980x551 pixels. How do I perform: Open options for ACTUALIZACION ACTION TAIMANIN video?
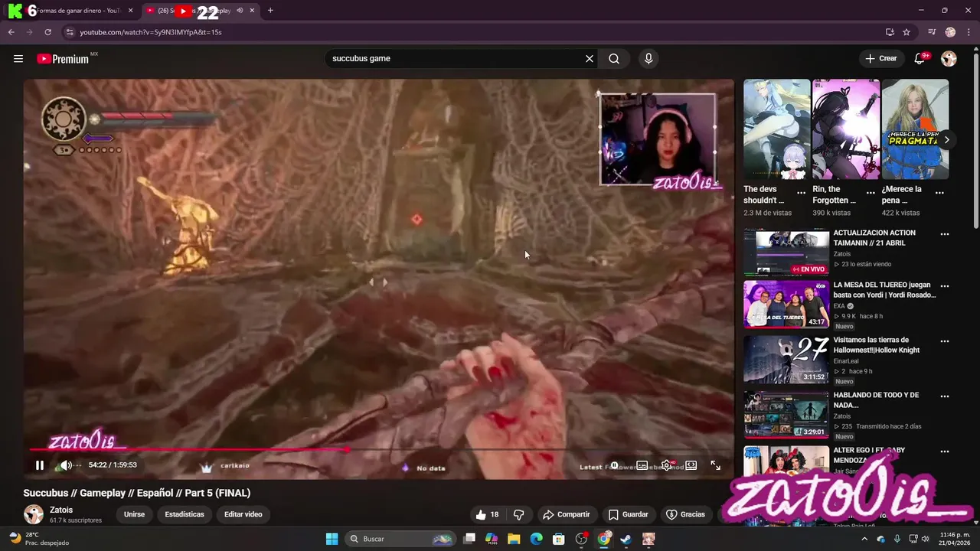pyautogui.click(x=944, y=234)
